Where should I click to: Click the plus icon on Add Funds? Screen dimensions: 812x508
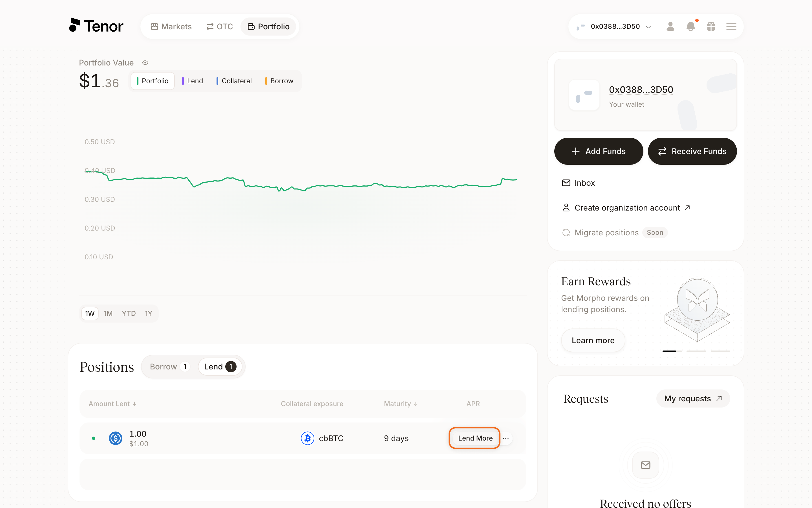click(x=575, y=151)
